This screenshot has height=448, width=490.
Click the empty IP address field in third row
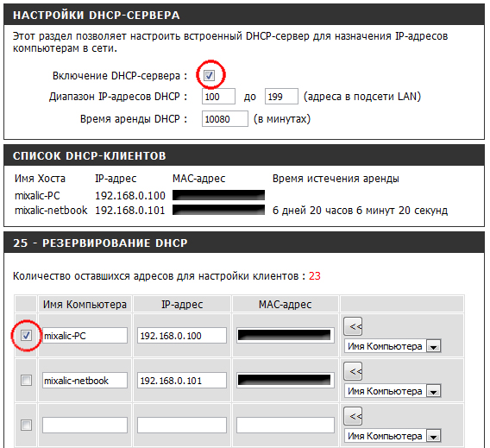[x=181, y=426]
